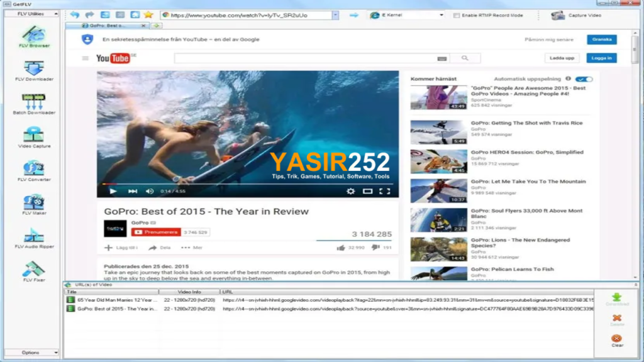Open Getting The Shot with Travis Rice
The height and width of the screenshot is (362, 644).
click(526, 123)
